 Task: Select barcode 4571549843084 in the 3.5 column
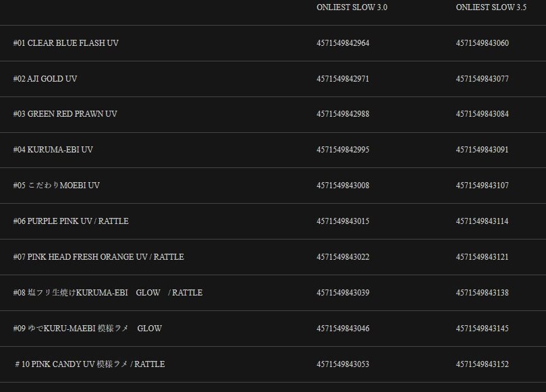click(482, 114)
